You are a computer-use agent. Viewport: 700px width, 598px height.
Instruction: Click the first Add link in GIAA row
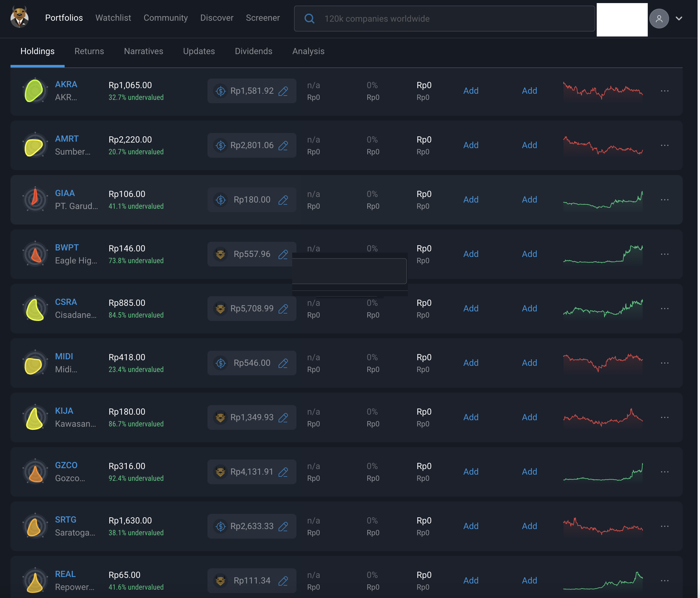(x=470, y=200)
